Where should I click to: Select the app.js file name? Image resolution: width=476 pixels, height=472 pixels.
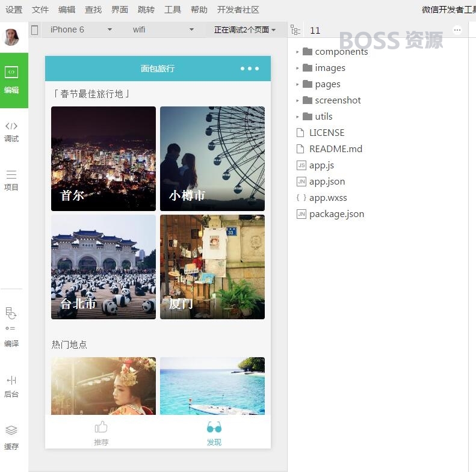(321, 165)
